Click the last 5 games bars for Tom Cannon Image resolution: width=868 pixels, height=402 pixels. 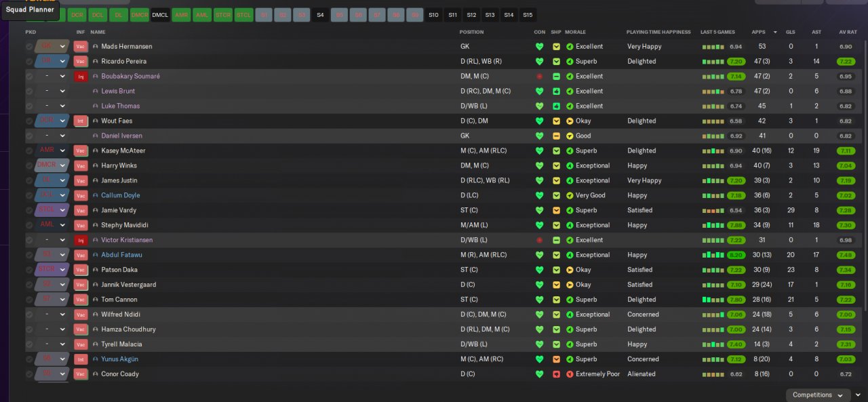(713, 300)
